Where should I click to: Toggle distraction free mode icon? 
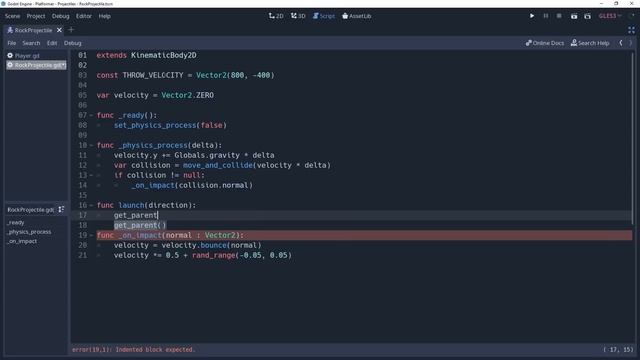[631, 30]
